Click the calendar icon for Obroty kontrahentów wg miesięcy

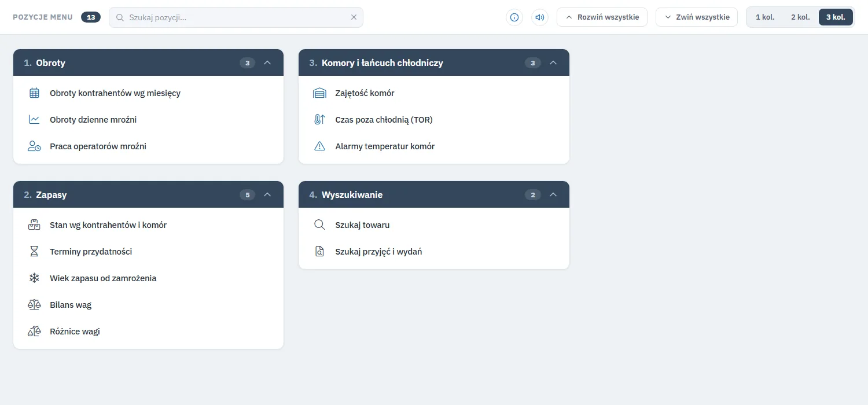(x=34, y=93)
